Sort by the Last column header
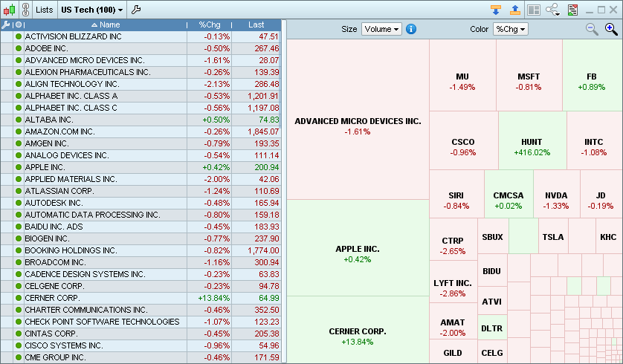The width and height of the screenshot is (623, 364). tap(256, 25)
